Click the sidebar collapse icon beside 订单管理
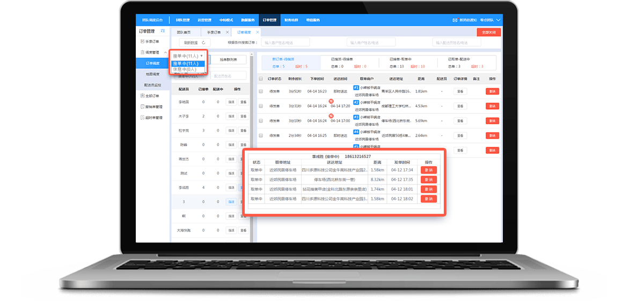Viewport: 644px width, 301px height. coord(163,32)
